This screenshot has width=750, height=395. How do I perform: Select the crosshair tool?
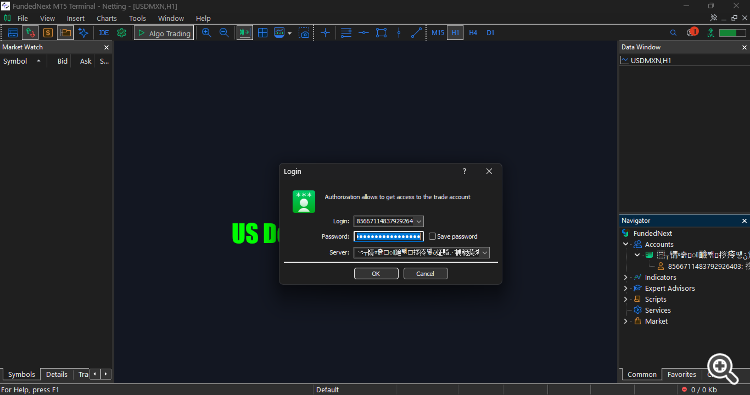click(x=325, y=33)
